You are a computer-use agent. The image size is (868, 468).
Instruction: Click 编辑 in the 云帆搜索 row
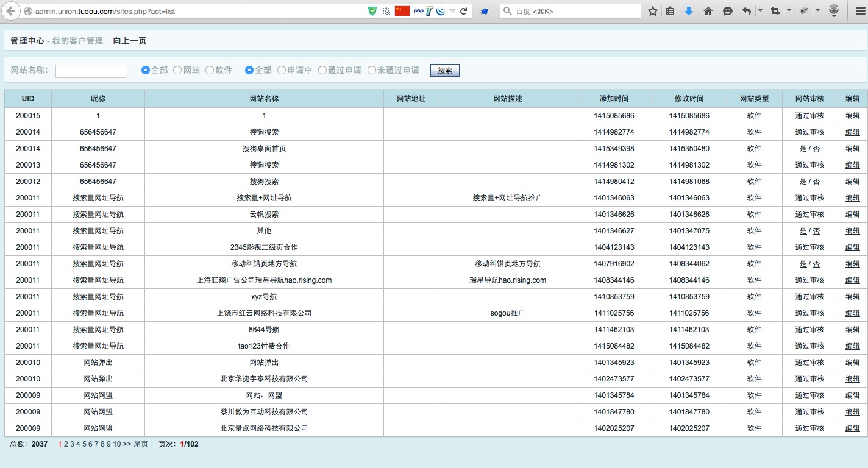[x=853, y=214]
